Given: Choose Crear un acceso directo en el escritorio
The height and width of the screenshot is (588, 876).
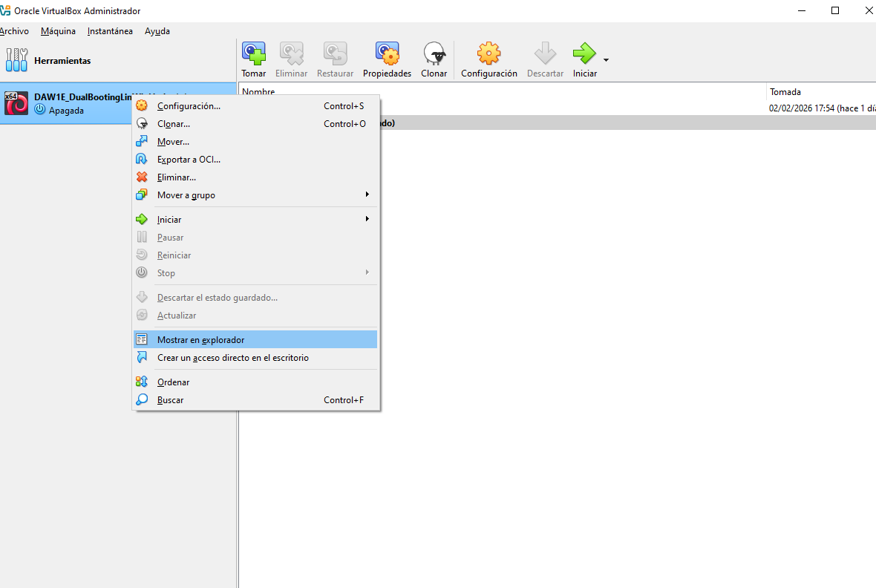Looking at the screenshot, I should [255, 358].
